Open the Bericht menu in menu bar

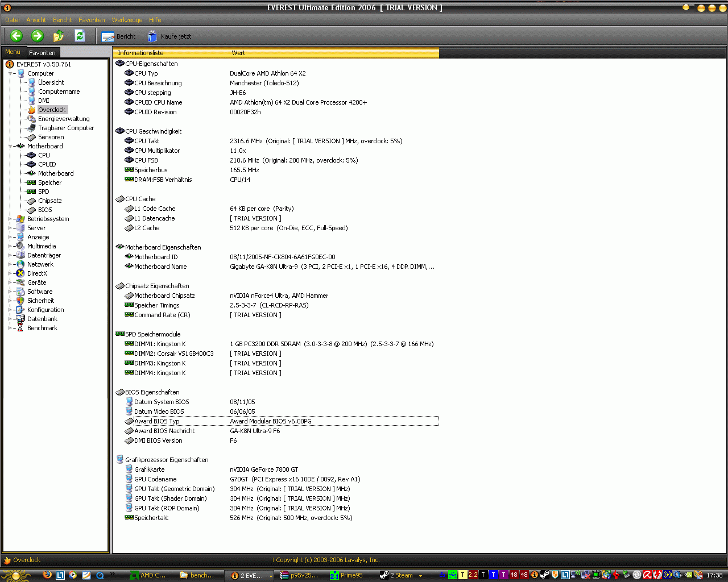pyautogui.click(x=63, y=20)
